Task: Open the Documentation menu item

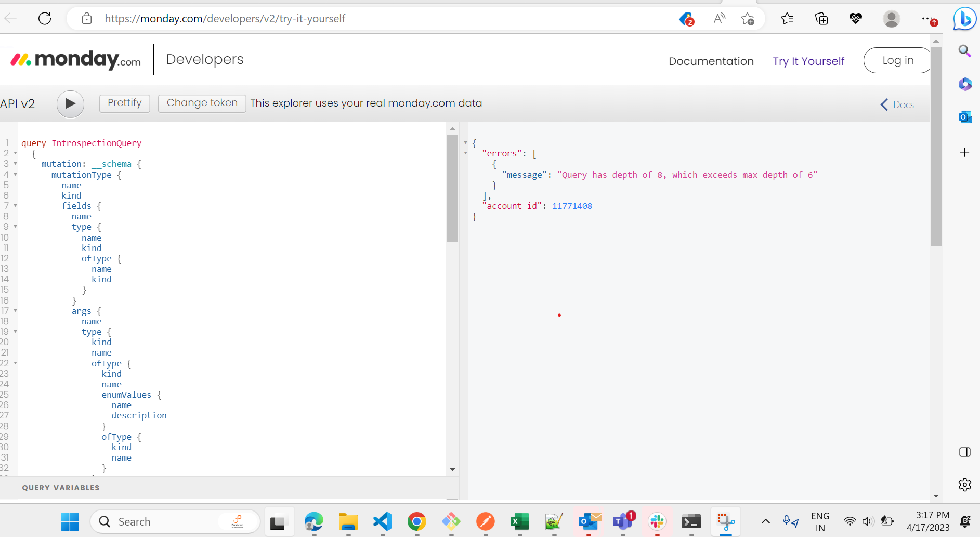Action: pos(711,61)
